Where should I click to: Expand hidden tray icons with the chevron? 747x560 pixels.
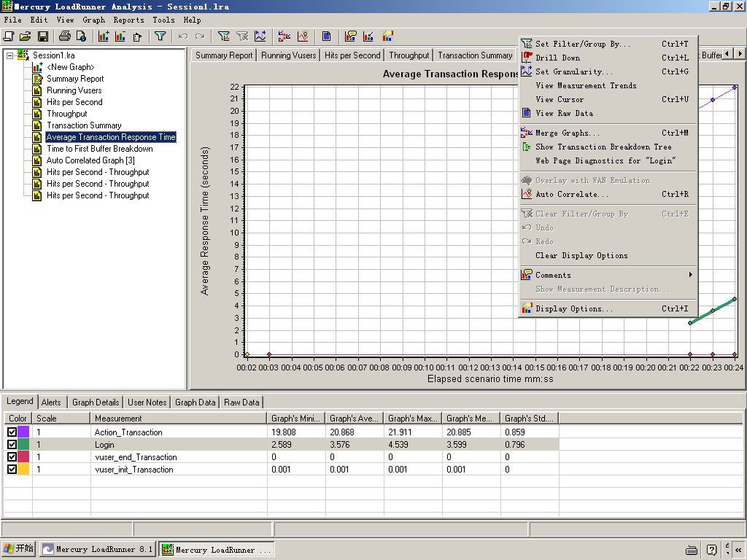[738, 550]
